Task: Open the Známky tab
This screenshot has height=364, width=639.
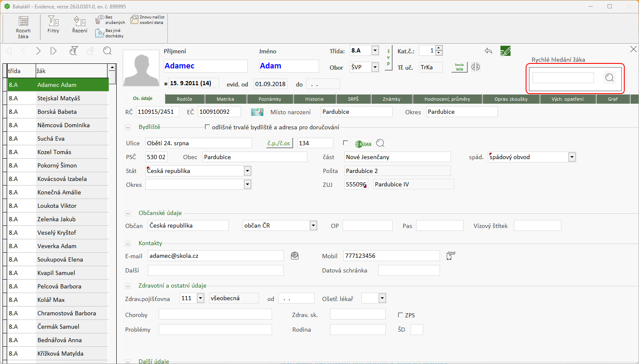Action: (x=391, y=99)
